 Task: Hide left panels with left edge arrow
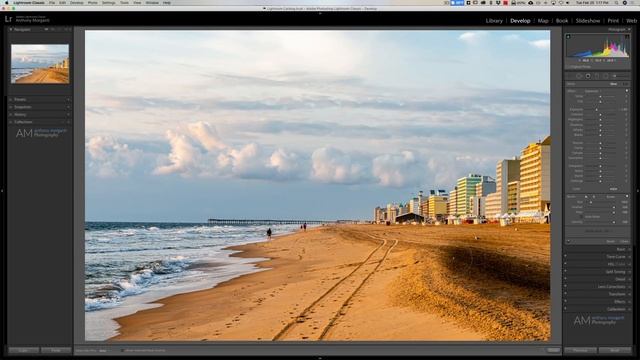(2, 191)
